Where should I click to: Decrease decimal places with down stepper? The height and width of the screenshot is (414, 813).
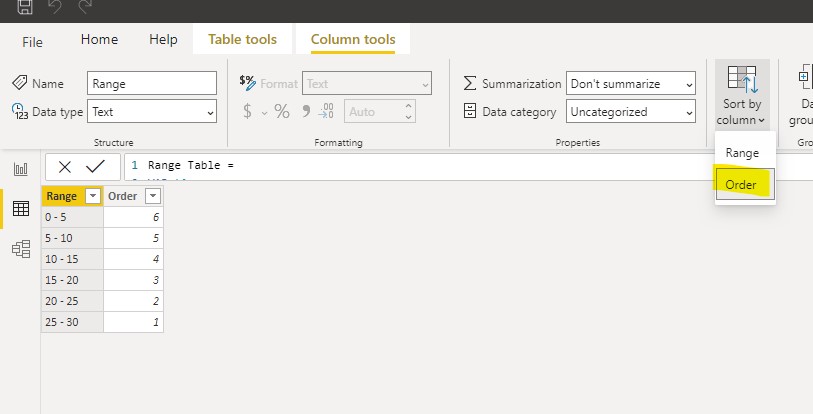(409, 117)
